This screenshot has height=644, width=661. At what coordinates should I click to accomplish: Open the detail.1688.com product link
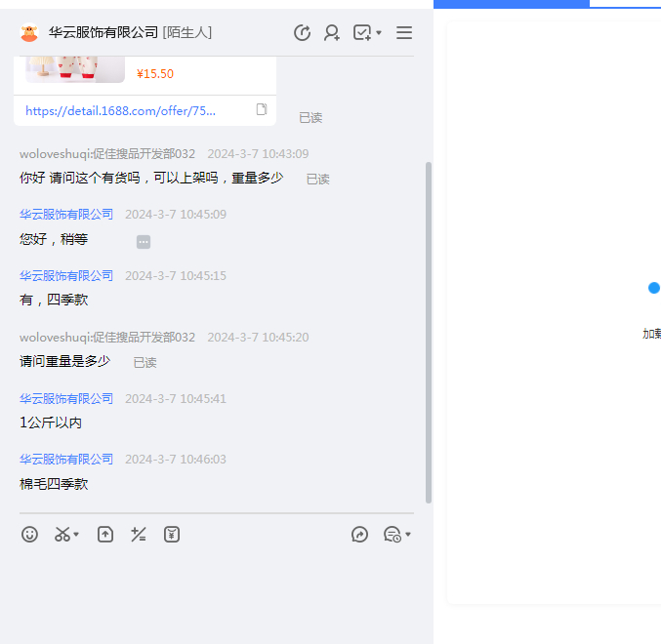pos(121,110)
